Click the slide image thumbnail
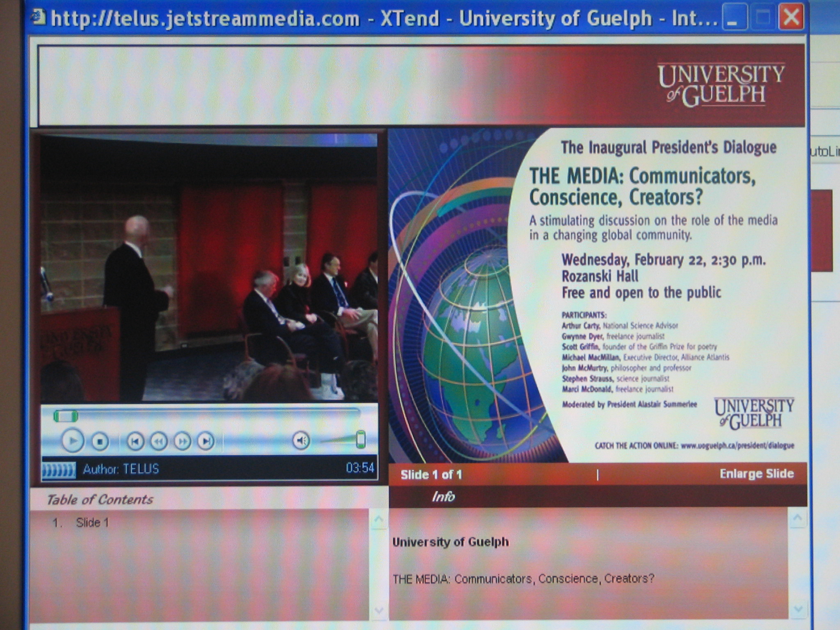Image resolution: width=840 pixels, height=630 pixels. pyautogui.click(x=597, y=295)
